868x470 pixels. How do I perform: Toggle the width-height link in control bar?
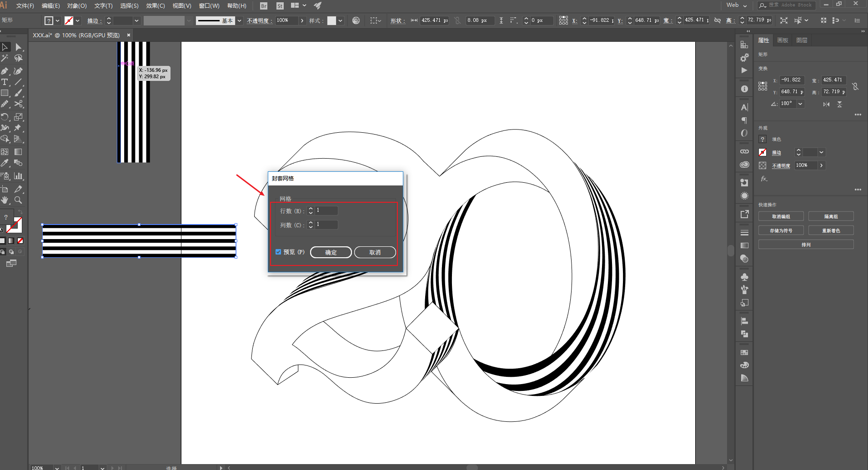click(717, 20)
